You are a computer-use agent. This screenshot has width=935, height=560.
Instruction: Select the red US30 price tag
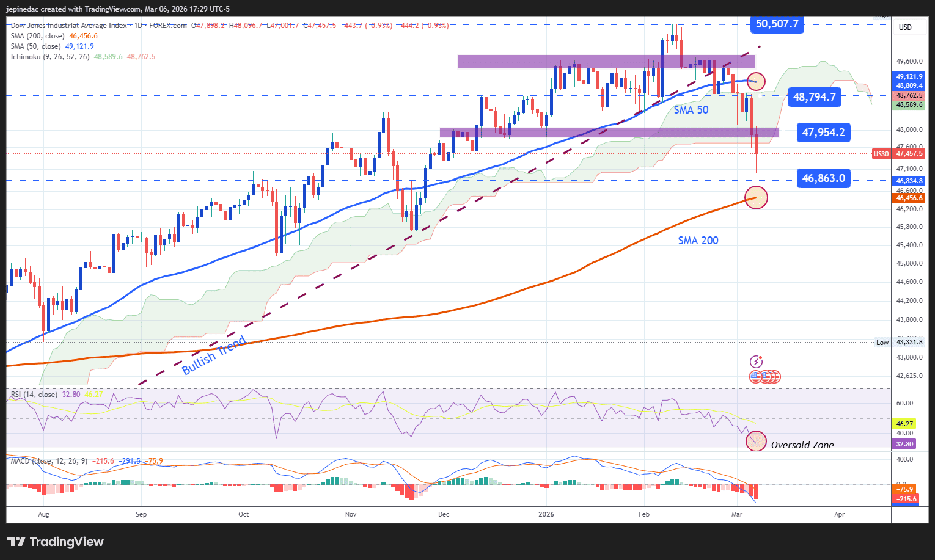tap(881, 154)
